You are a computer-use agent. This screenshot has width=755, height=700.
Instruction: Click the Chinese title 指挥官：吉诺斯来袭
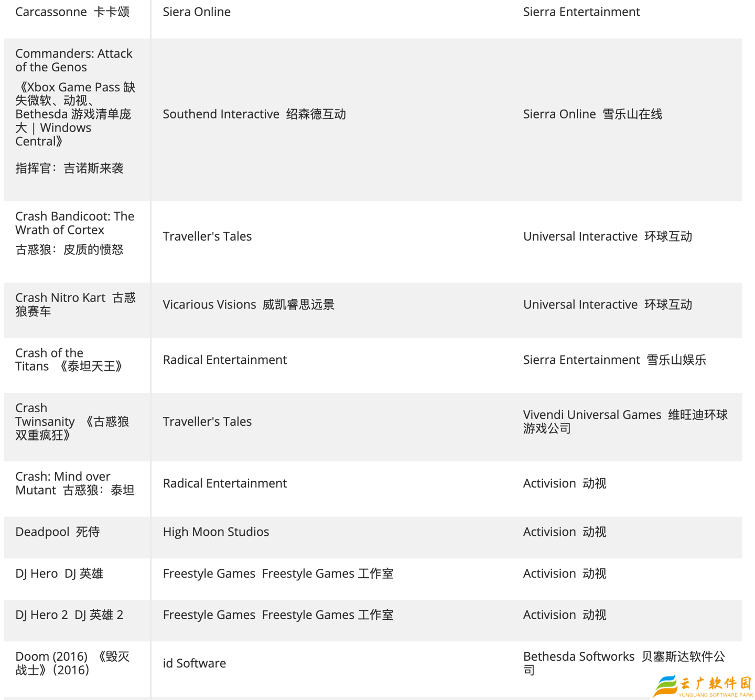coord(69,168)
